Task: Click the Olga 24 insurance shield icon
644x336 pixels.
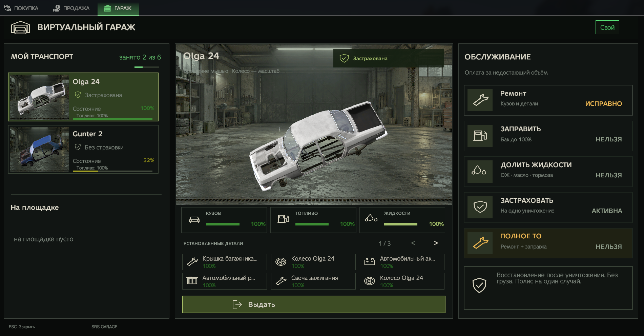Action: pos(78,95)
